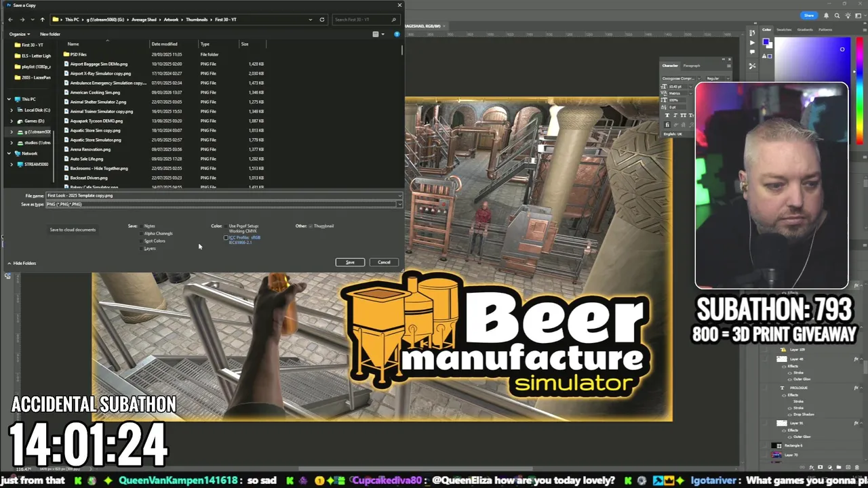Collapse the Network tree node
The image size is (868, 488).
(x=9, y=153)
